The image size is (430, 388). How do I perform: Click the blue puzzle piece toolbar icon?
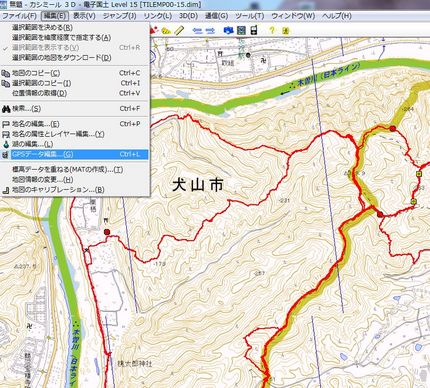pos(229,30)
